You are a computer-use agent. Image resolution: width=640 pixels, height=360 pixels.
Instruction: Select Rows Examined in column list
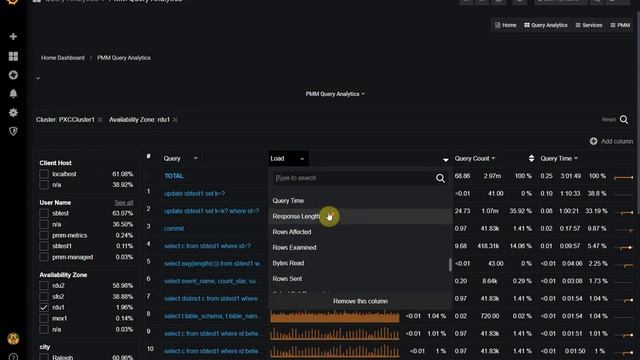point(360,247)
